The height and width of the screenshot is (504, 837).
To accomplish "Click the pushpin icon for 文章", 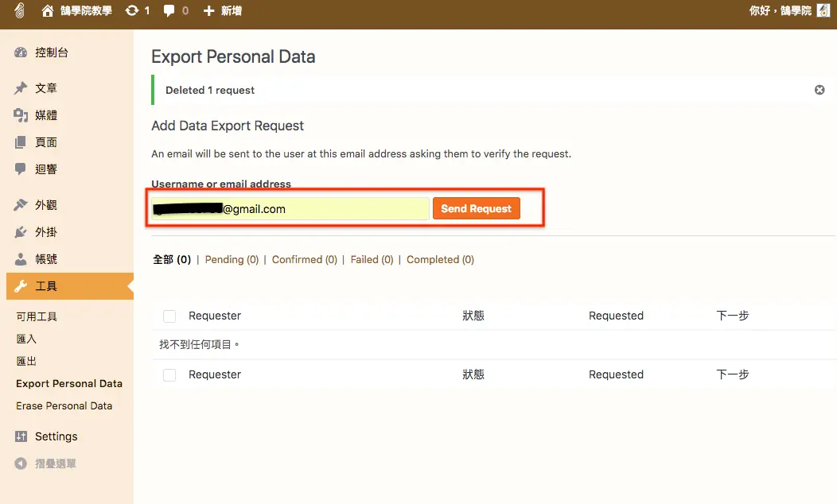I will 21,88.
